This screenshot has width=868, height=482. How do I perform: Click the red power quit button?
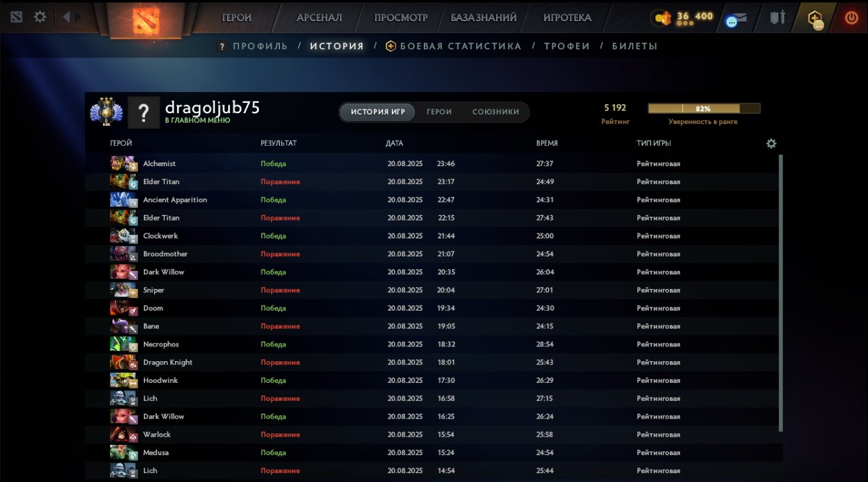pyautogui.click(x=851, y=18)
